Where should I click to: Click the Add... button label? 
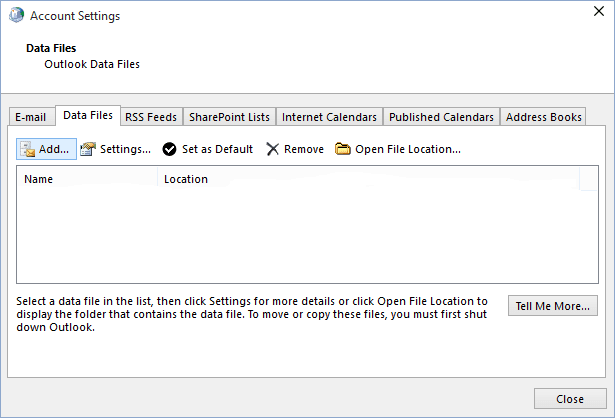tap(54, 149)
